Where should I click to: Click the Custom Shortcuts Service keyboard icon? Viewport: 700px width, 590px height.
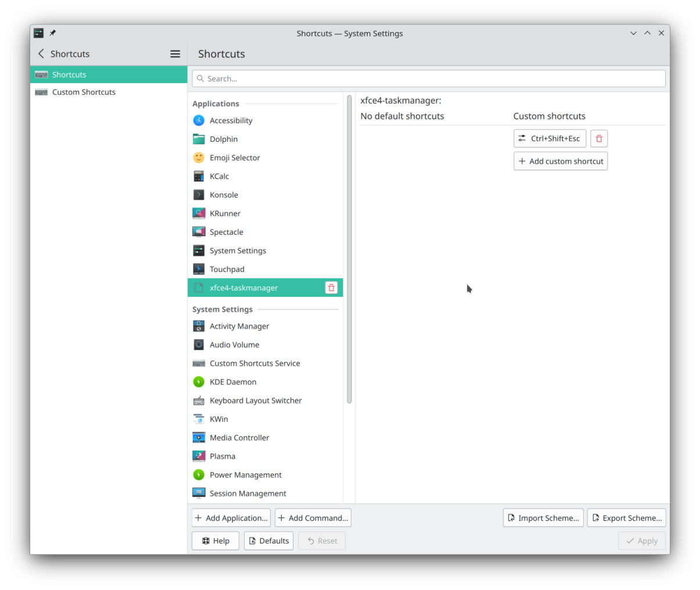click(x=199, y=363)
